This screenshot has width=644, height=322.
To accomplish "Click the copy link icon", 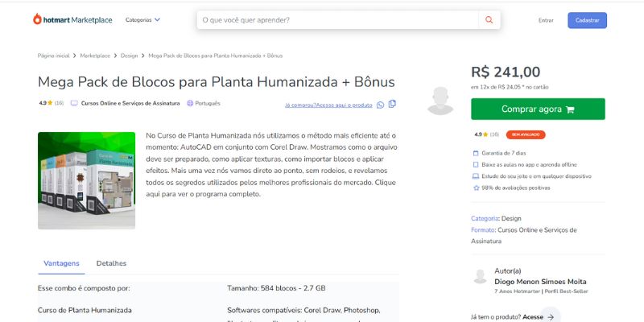I will point(392,104).
